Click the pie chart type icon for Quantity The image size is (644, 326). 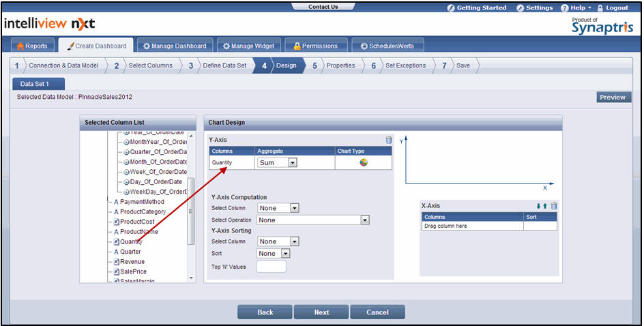tap(364, 162)
